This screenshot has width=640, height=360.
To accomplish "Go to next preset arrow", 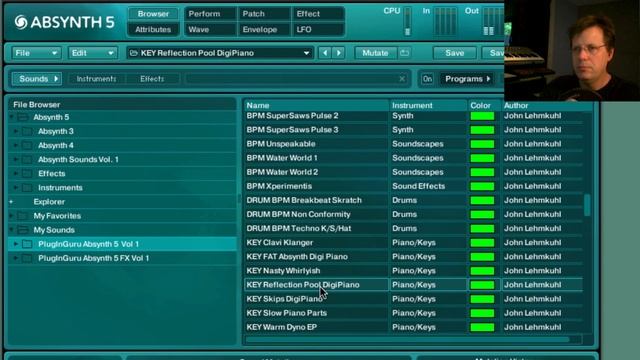I will 339,53.
